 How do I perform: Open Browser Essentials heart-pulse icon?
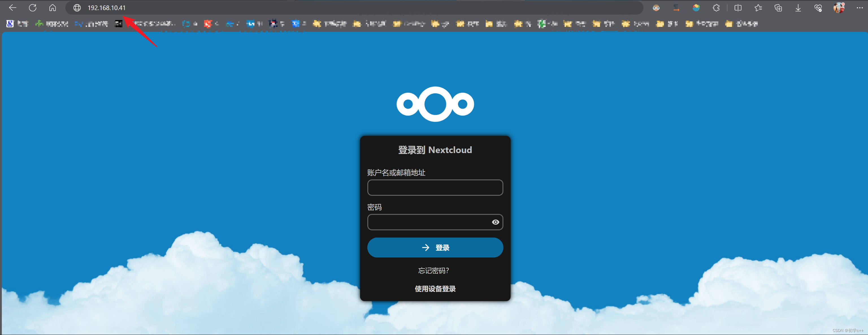819,7
